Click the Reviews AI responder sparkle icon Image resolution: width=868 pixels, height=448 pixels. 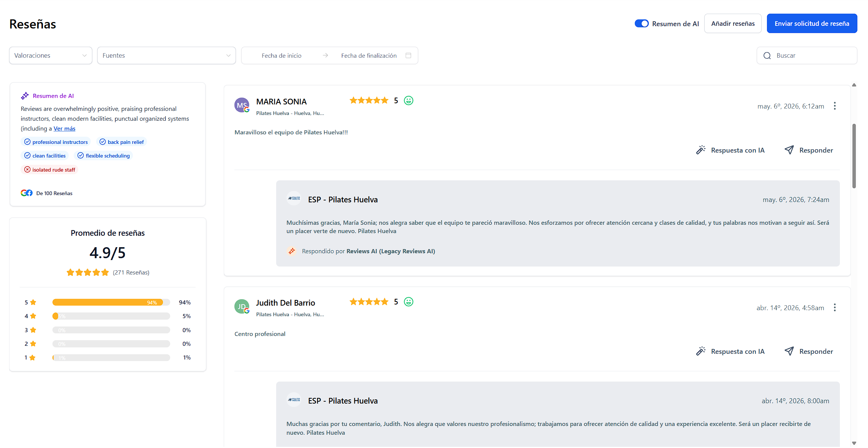tap(291, 251)
